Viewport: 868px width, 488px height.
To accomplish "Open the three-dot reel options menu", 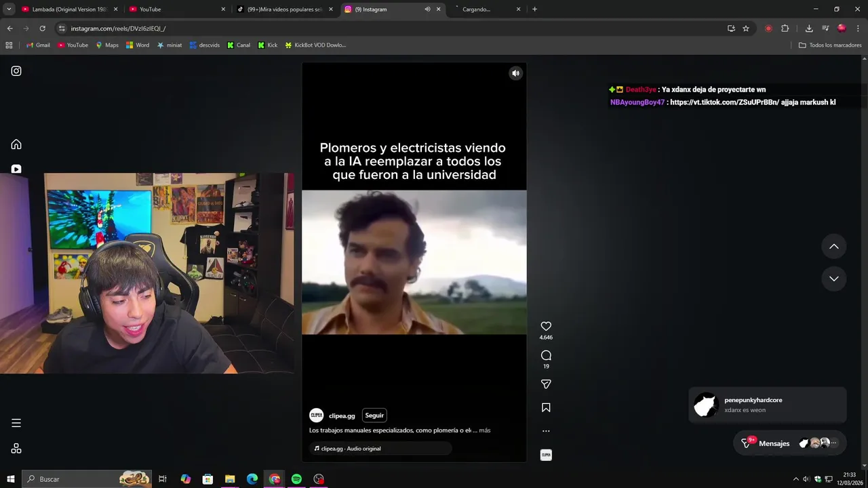I will (546, 431).
